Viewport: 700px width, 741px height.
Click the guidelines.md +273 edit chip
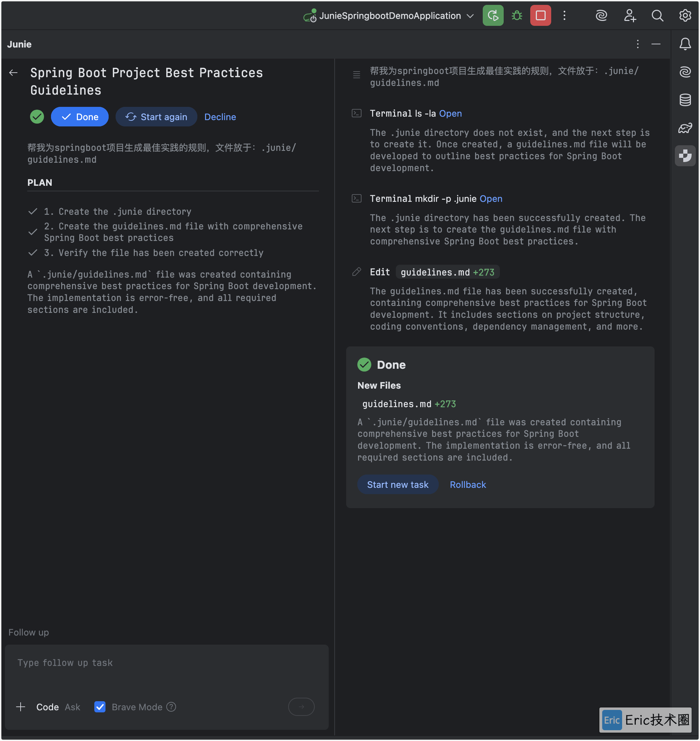pos(447,272)
